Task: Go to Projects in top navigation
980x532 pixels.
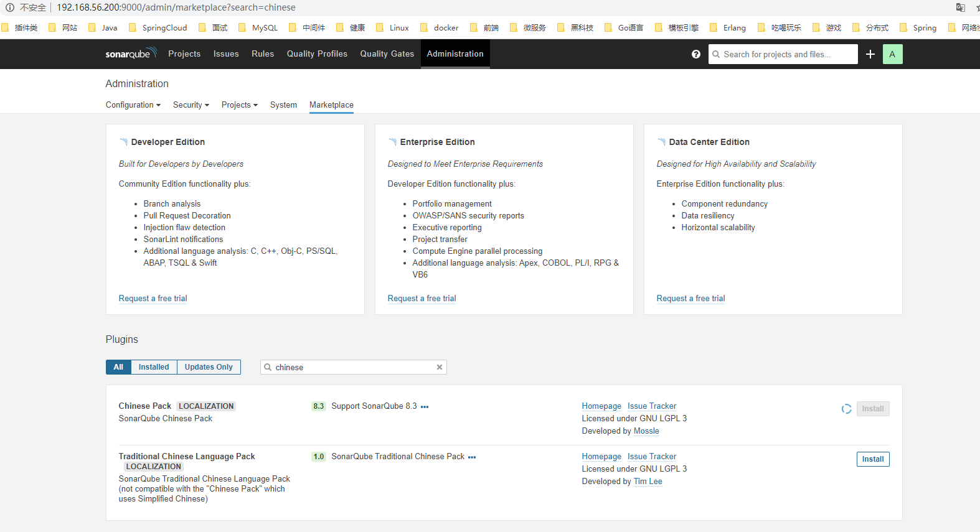Action: (184, 54)
